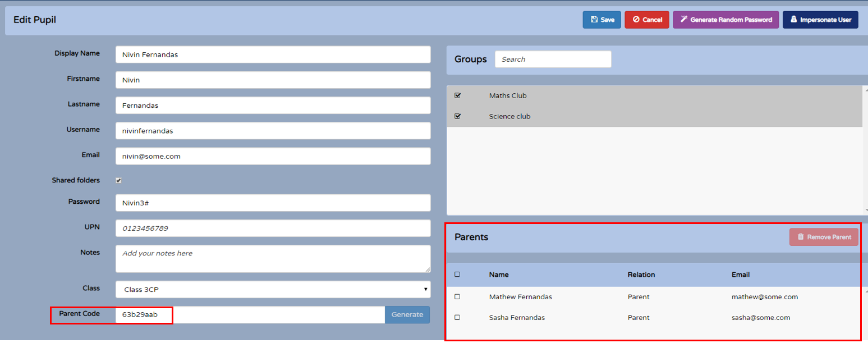Click the Cancel button
The image size is (868, 343).
click(646, 19)
